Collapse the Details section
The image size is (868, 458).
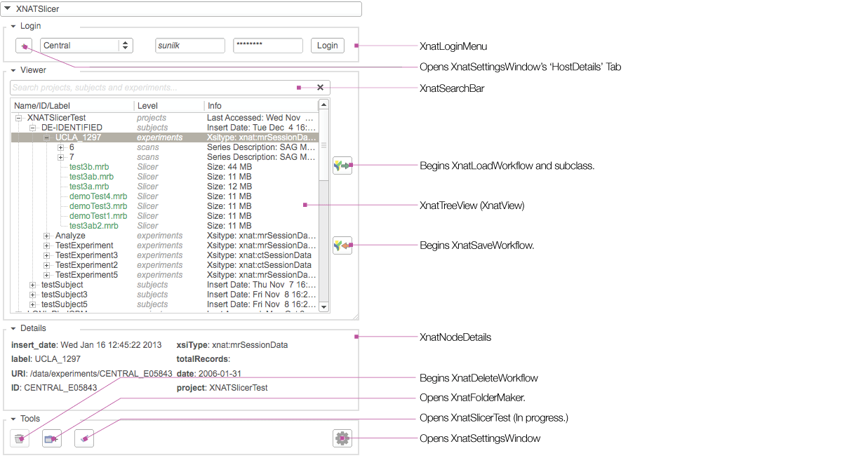coord(13,328)
